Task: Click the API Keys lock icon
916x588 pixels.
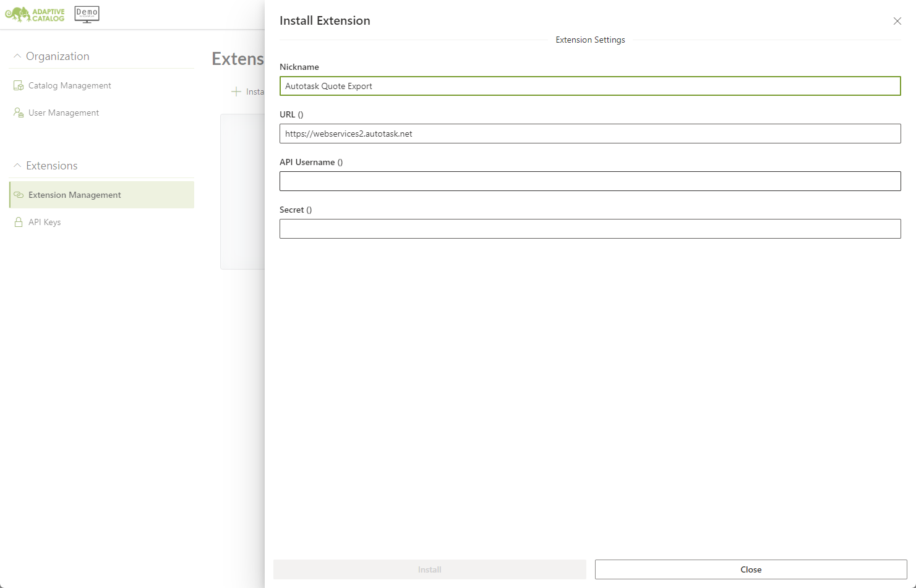Action: [19, 222]
